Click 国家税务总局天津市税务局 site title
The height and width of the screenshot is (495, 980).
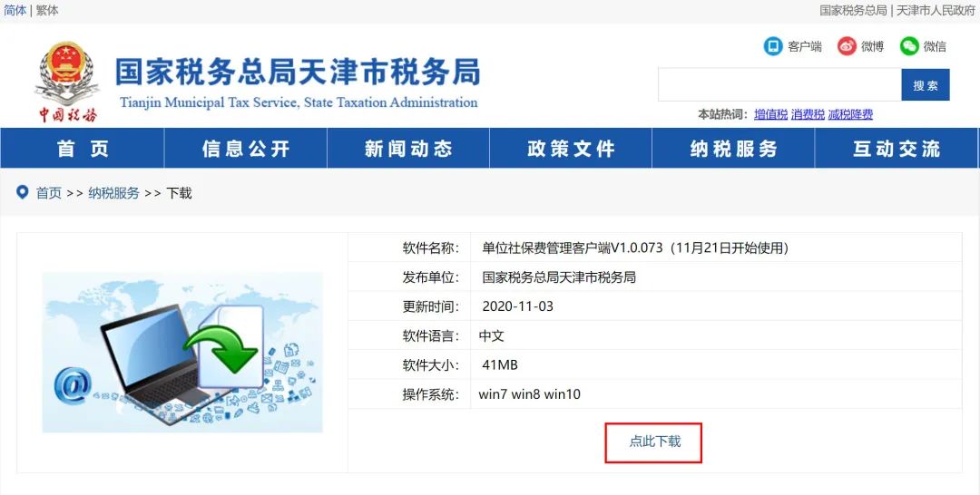[298, 73]
